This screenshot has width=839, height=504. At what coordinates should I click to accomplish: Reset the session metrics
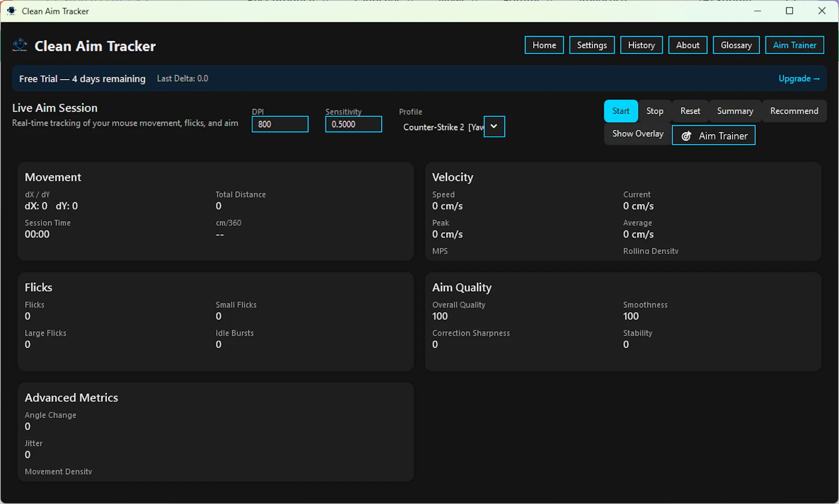tap(690, 111)
